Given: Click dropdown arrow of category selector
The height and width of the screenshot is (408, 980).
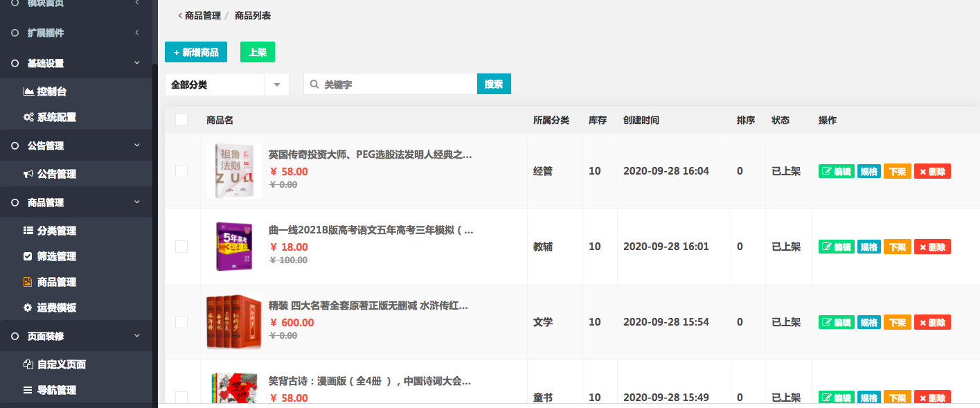Looking at the screenshot, I should (x=277, y=85).
